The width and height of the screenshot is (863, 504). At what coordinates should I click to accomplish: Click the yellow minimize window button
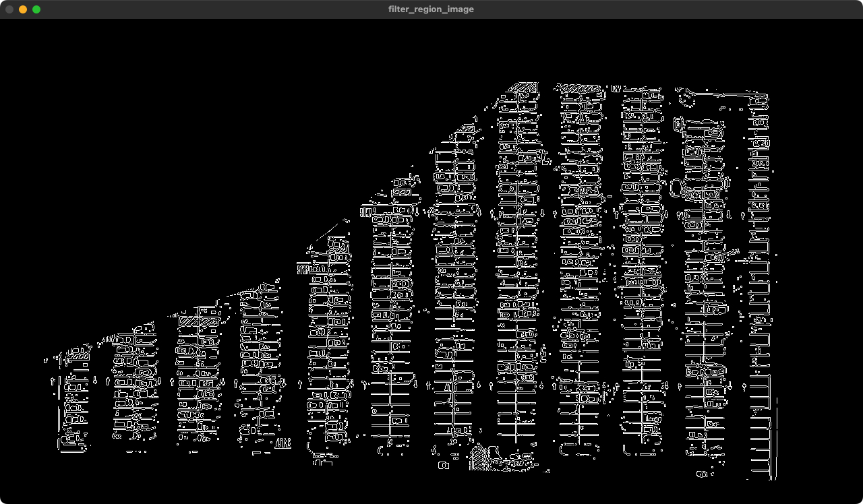(x=23, y=9)
